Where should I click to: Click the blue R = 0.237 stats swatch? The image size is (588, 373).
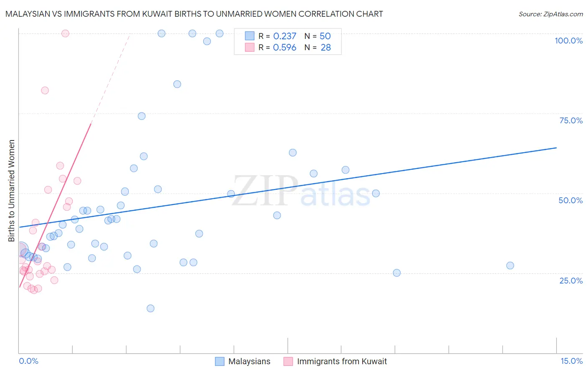point(250,36)
